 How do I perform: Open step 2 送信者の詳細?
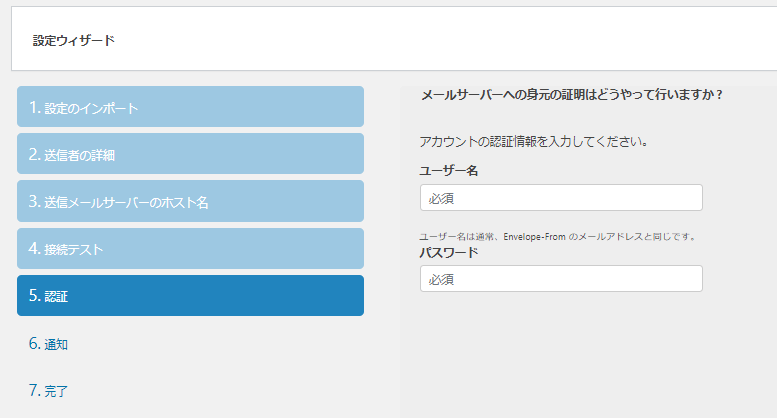click(190, 154)
